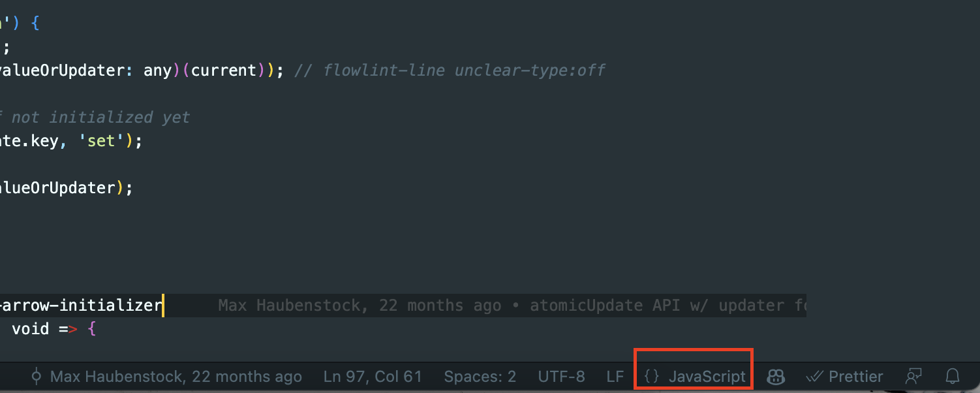Click the curly braces language status icon
The height and width of the screenshot is (393, 980).
tap(651, 377)
